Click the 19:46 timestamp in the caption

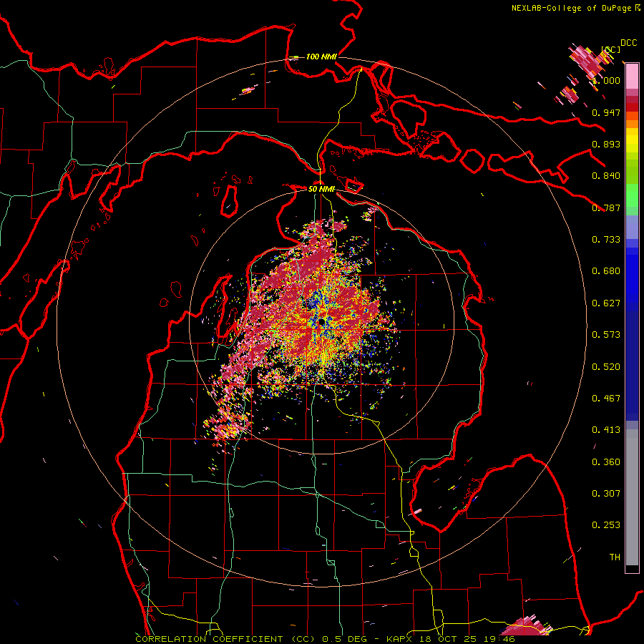click(x=499, y=639)
